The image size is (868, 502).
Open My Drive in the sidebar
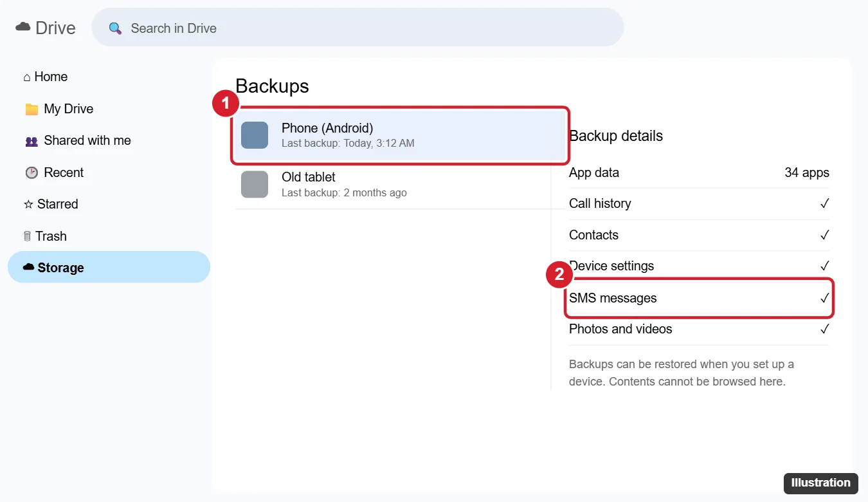click(x=109, y=109)
